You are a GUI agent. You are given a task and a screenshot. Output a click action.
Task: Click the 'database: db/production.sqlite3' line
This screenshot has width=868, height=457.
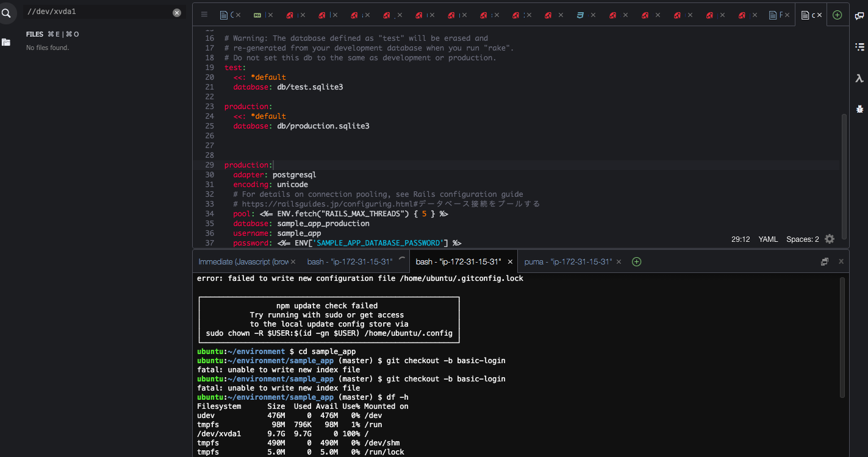point(301,126)
